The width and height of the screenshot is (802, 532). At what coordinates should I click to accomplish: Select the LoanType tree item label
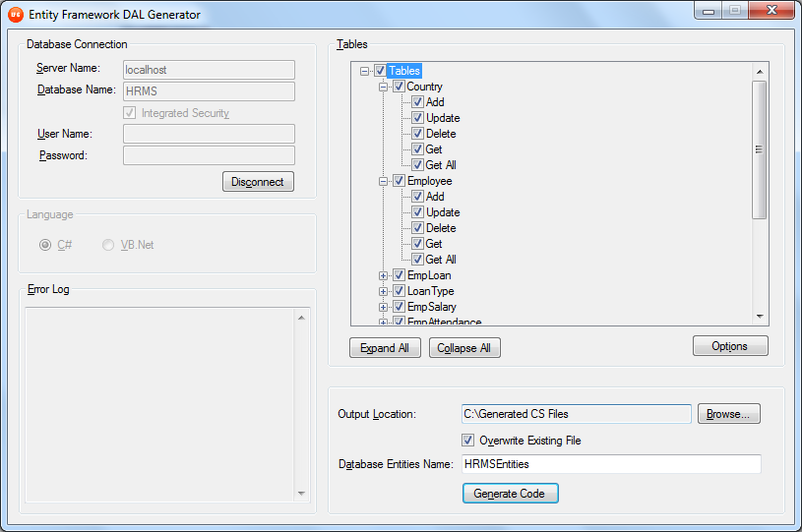[431, 291]
